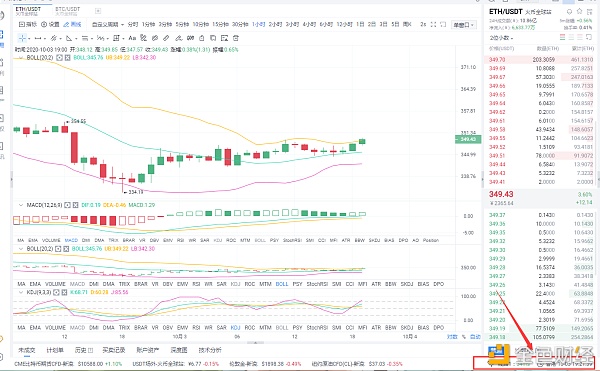Switch to the BTC/USDT chart tab

(67, 11)
